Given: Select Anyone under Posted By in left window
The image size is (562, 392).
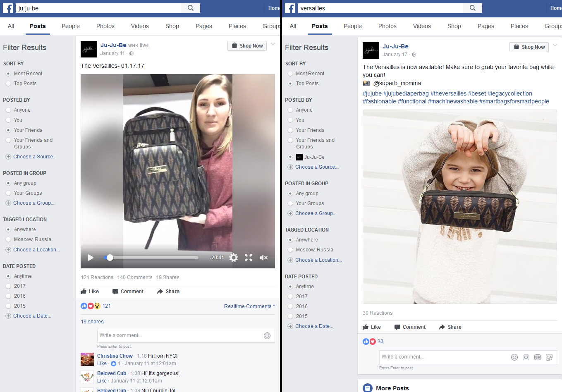Looking at the screenshot, I should [8, 110].
